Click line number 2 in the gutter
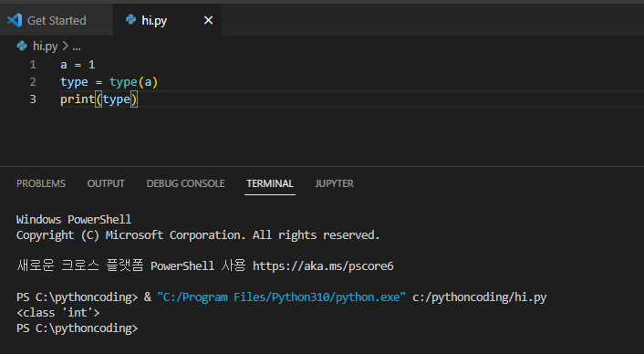The image size is (644, 354). click(x=33, y=82)
